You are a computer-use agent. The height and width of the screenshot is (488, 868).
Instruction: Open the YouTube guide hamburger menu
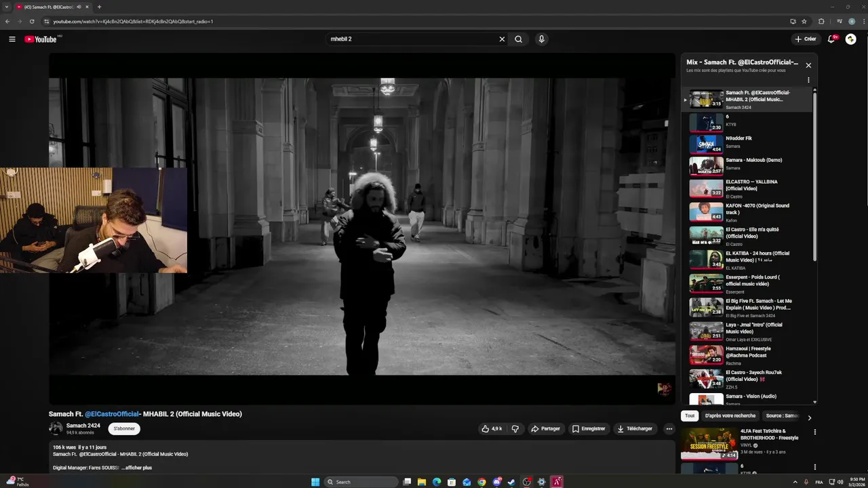pyautogui.click(x=12, y=39)
